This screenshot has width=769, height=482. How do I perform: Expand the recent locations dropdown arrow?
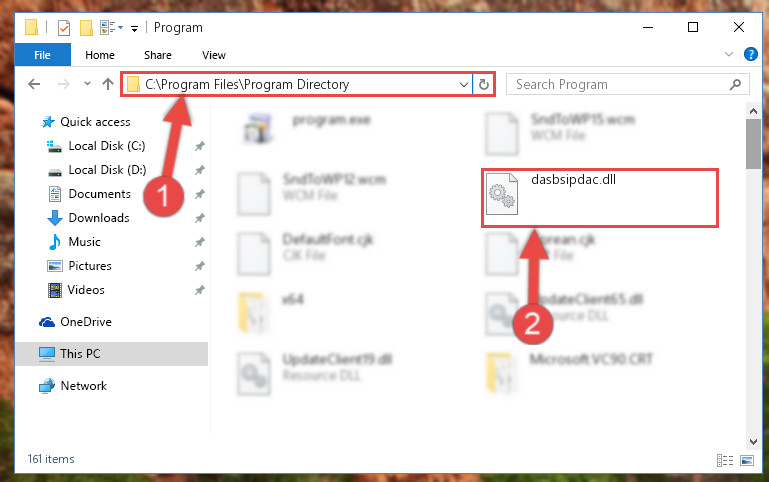pos(87,84)
